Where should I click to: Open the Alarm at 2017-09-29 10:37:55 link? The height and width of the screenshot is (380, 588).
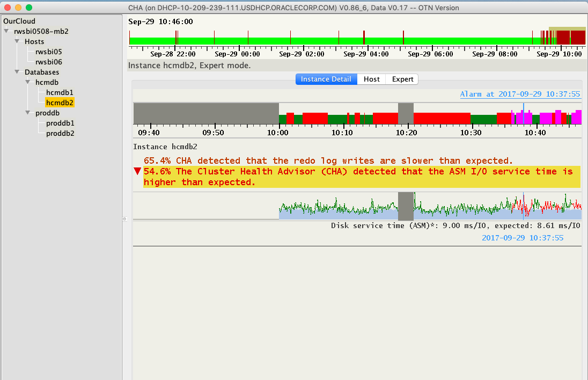(520, 94)
